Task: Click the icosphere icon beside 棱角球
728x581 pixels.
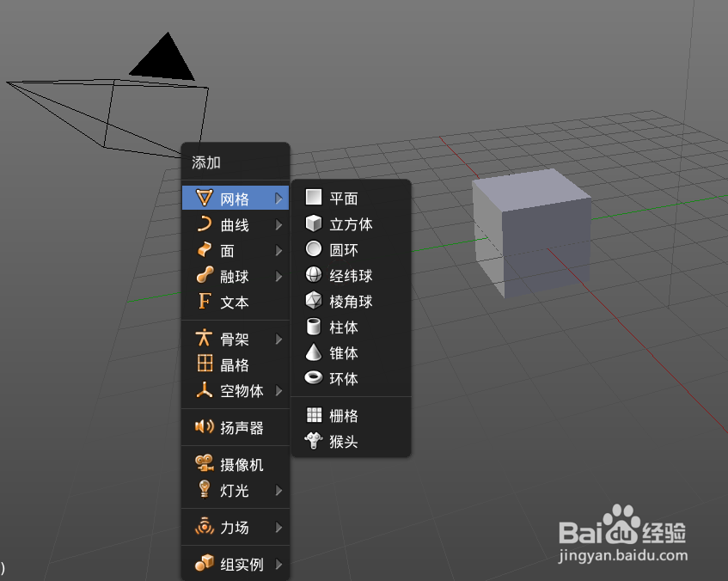Action: point(314,300)
